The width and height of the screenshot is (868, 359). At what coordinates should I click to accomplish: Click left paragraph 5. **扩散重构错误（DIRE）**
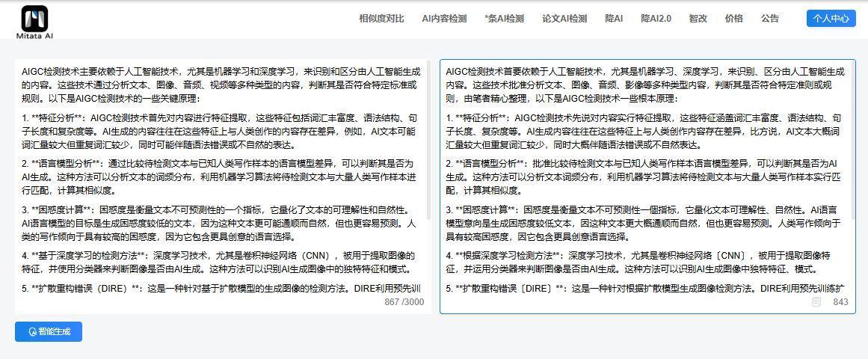pos(221,289)
